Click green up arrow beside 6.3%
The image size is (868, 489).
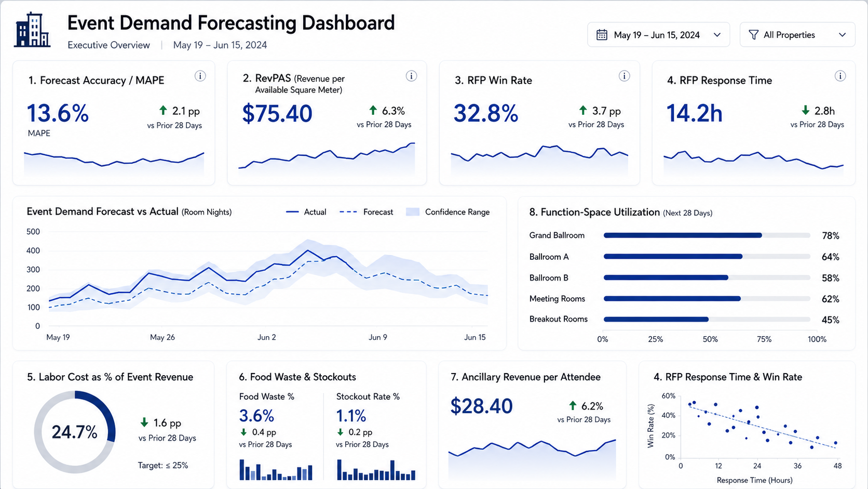[373, 110]
